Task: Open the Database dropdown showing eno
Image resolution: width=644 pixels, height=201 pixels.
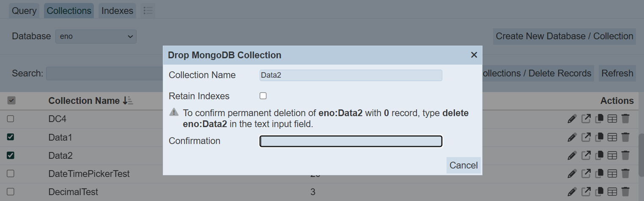Action: pos(96,36)
